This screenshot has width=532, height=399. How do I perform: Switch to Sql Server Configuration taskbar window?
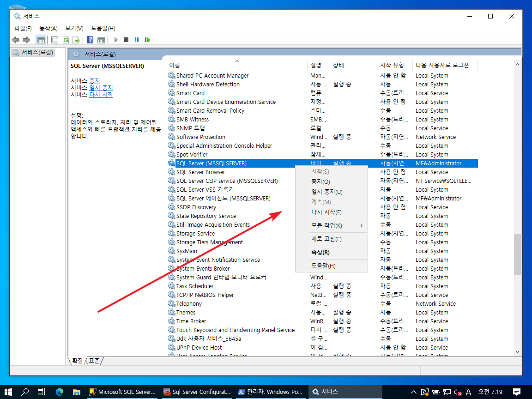coord(196,392)
